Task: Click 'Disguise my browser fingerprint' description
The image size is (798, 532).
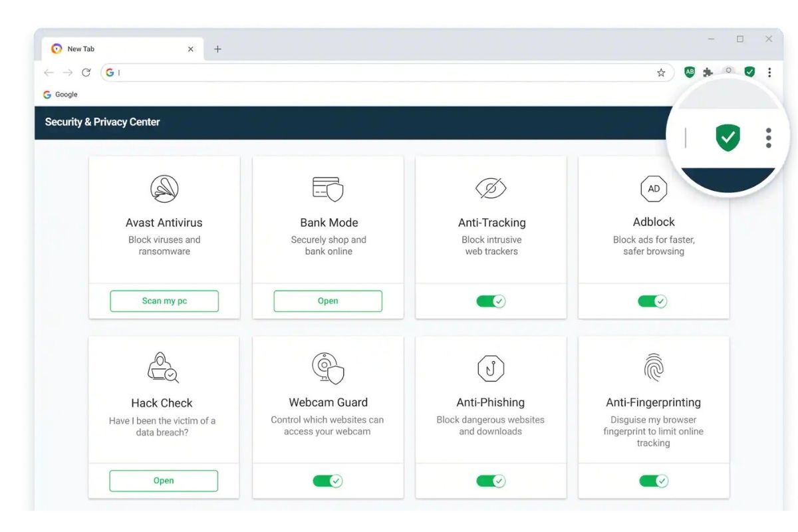Action: click(653, 432)
